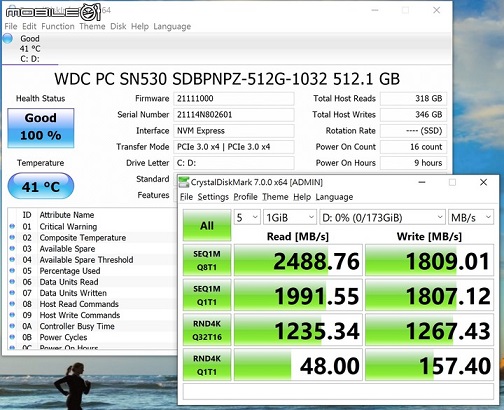Open Language menu in CrystalDiskMark
The image size is (504, 410).
point(334,197)
